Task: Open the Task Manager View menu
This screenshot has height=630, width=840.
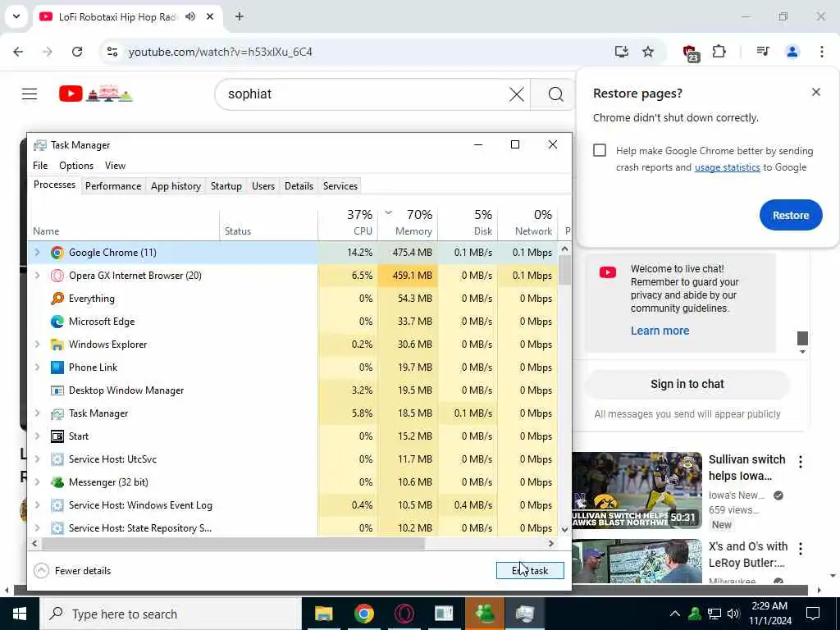Action: (115, 166)
